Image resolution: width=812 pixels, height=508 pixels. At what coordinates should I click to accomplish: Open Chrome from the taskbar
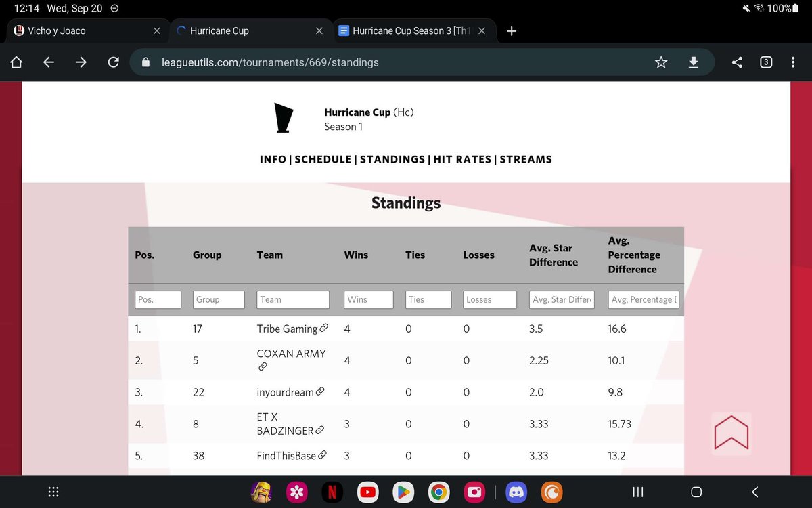pyautogui.click(x=439, y=492)
